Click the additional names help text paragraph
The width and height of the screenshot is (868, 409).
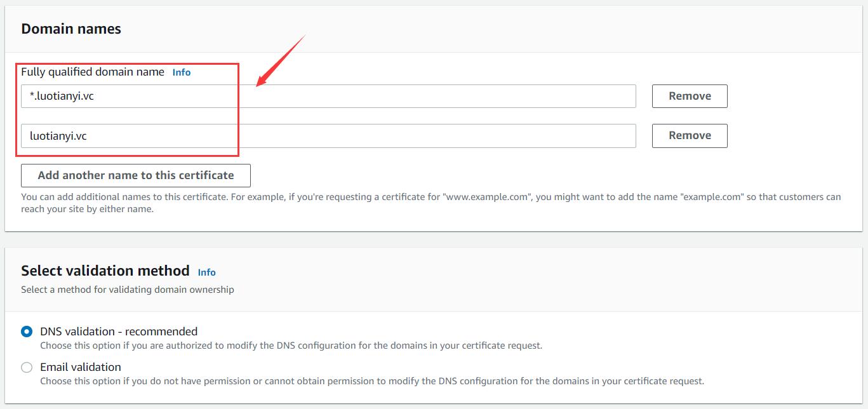click(431, 203)
